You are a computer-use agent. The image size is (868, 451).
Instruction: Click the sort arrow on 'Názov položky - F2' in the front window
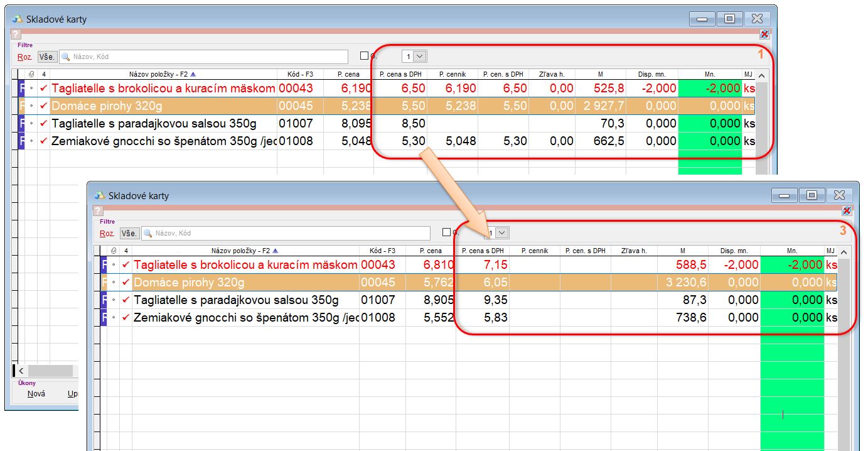pyautogui.click(x=276, y=251)
